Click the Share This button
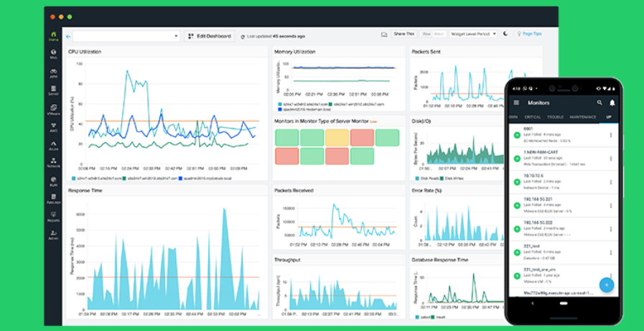 [404, 34]
